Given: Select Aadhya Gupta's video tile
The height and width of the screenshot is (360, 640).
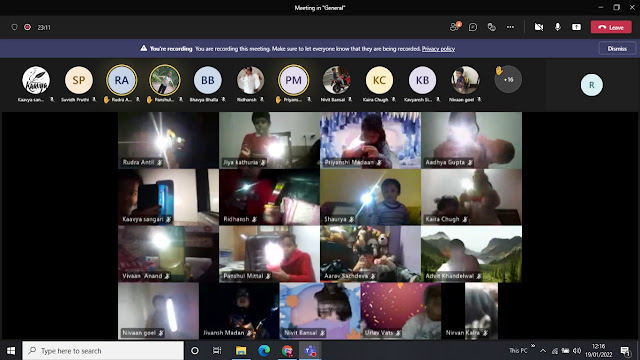Looking at the screenshot, I should 471,140.
